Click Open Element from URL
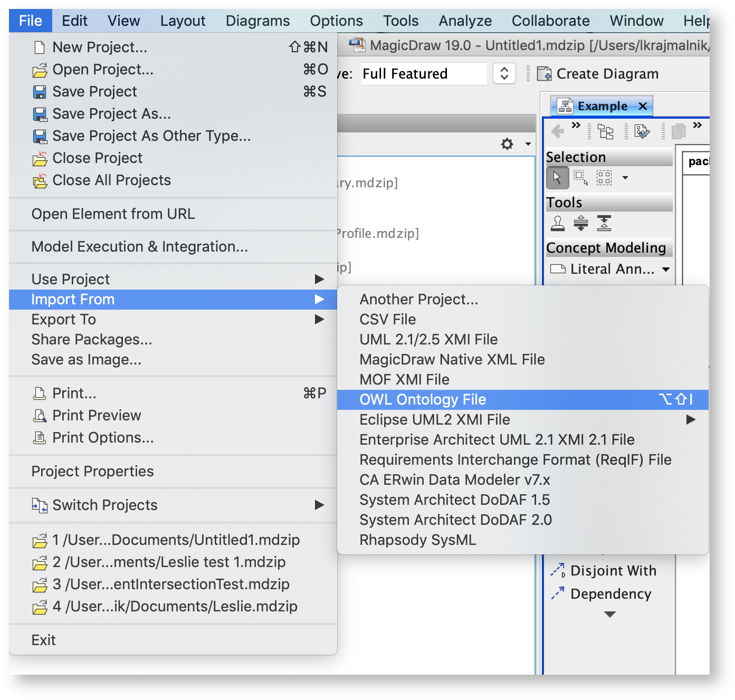Image resolution: width=735 pixels, height=700 pixels. click(112, 214)
